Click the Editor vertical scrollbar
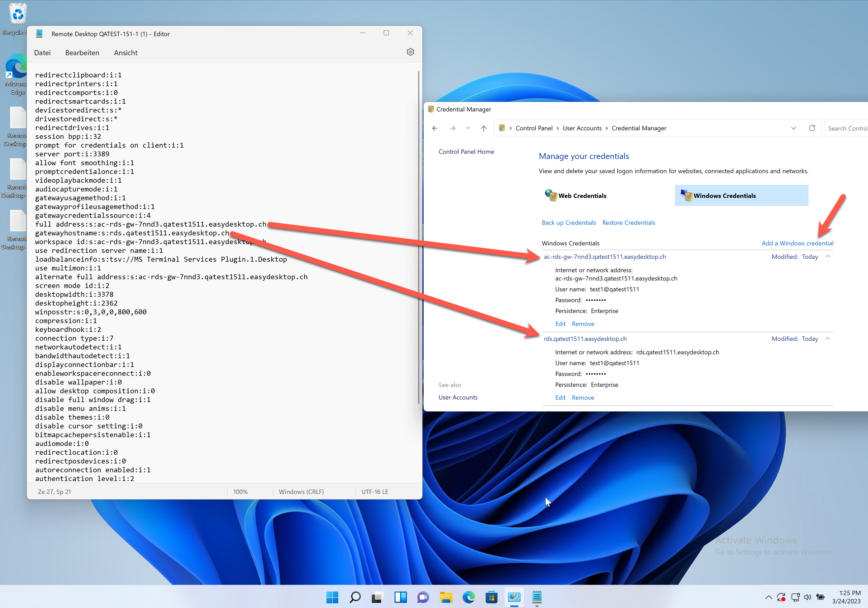The width and height of the screenshot is (868, 608). 419,237
